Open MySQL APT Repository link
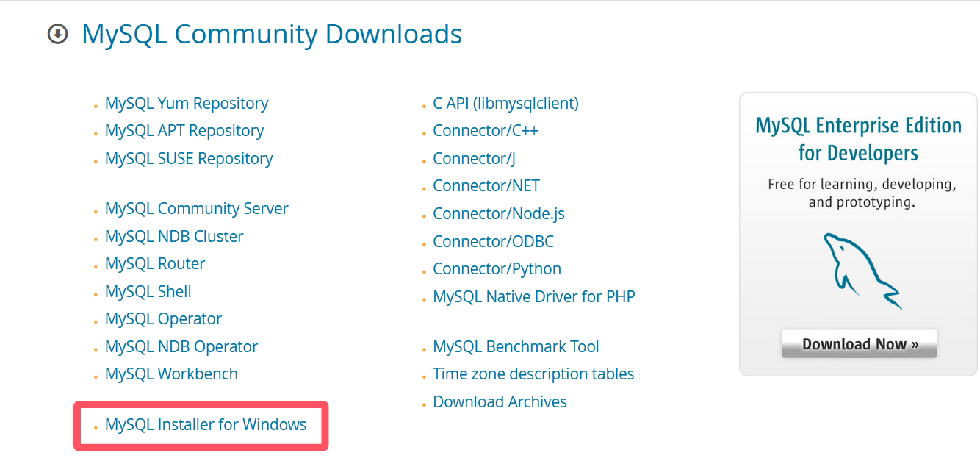This screenshot has width=980, height=464. click(x=184, y=131)
